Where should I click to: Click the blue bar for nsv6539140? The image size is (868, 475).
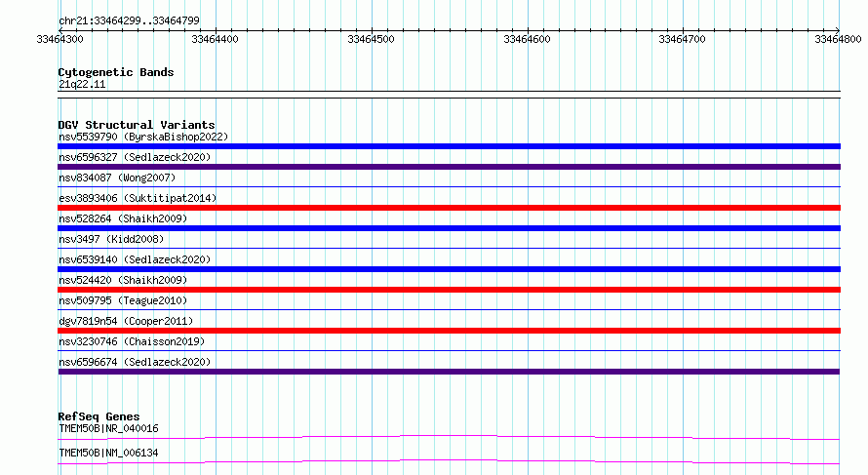pyautogui.click(x=449, y=269)
